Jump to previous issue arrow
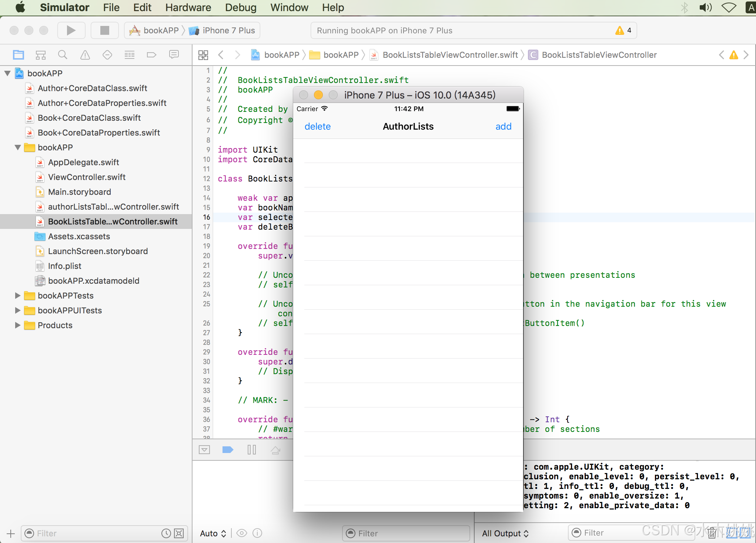Image resolution: width=756 pixels, height=543 pixels. tap(722, 55)
